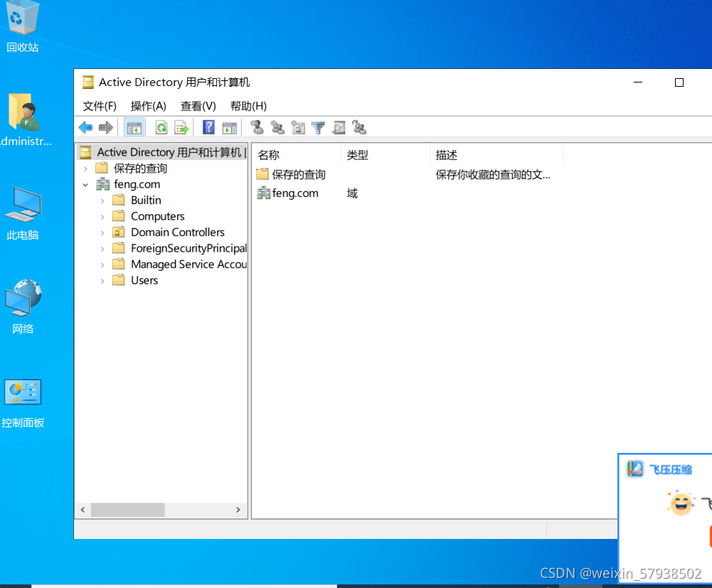Expand the 保存的查询 tree node
712x588 pixels.
tap(86, 169)
